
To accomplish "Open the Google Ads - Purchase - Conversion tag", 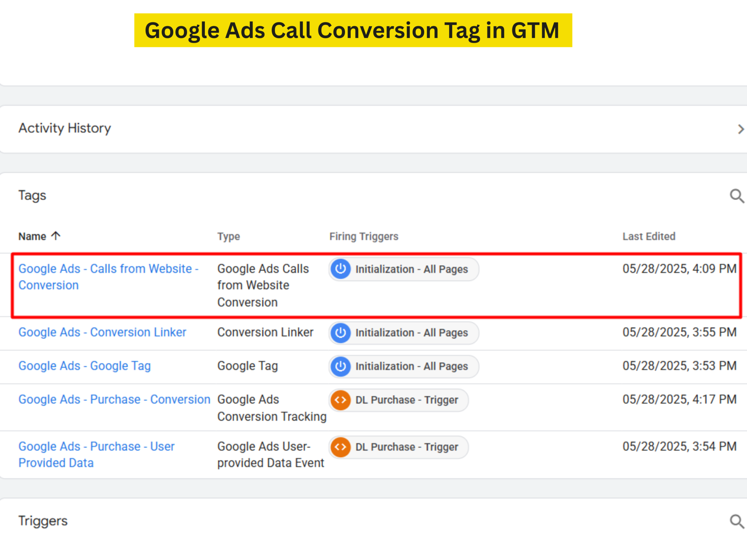I will tap(114, 399).
